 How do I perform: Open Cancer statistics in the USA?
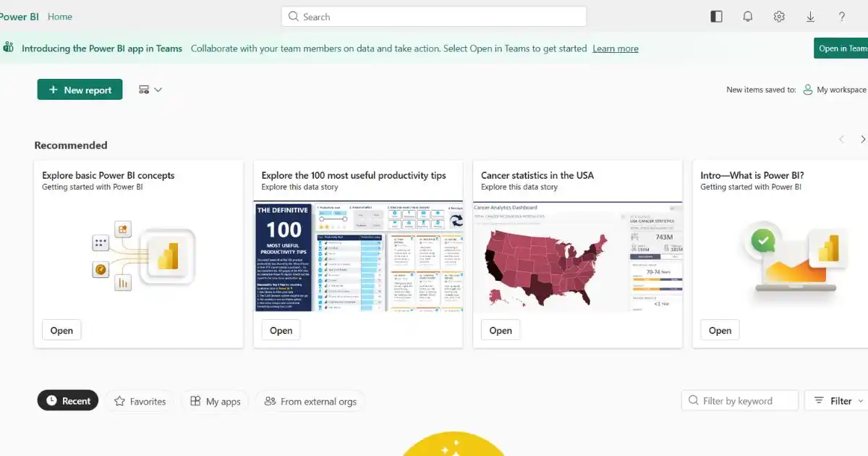[501, 330]
